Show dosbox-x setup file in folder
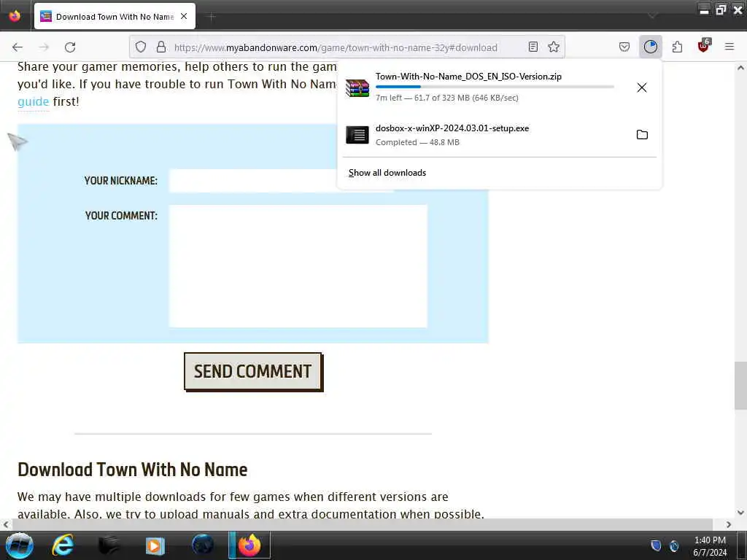The width and height of the screenshot is (747, 560). (x=642, y=134)
